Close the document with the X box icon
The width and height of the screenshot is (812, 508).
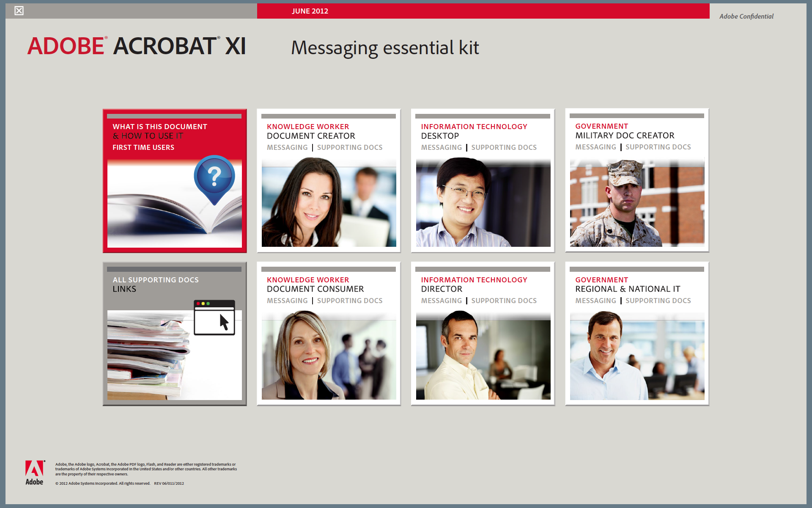19,11
